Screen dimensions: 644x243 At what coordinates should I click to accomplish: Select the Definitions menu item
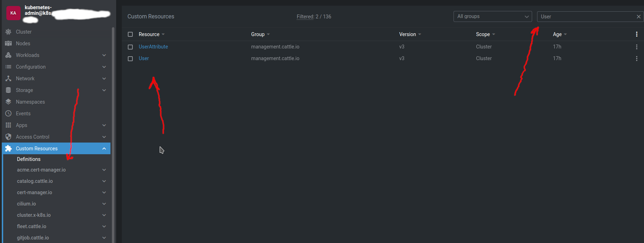pyautogui.click(x=28, y=159)
